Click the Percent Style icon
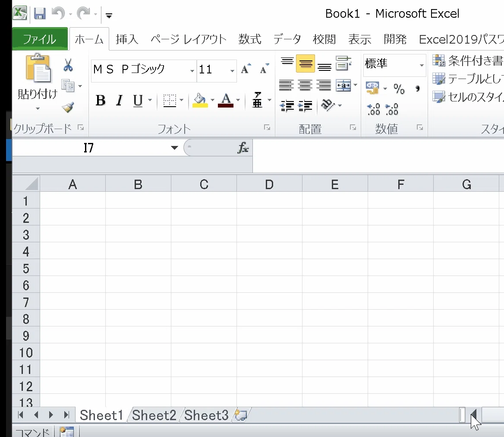The width and height of the screenshot is (504, 437). point(399,89)
